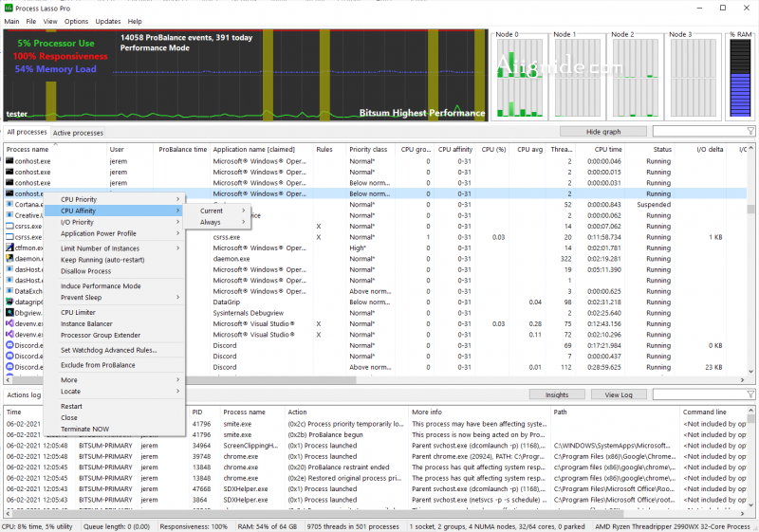Open Set Watchdog Advanced Rules

(114, 350)
